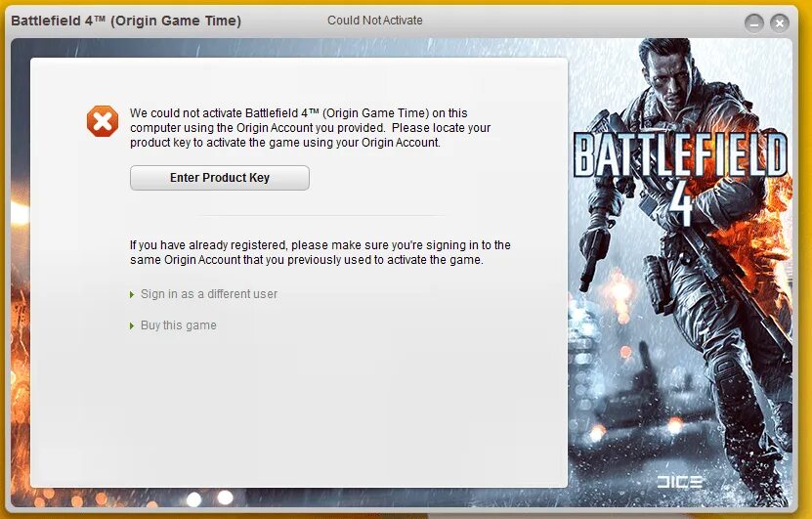Click the 'Could Not Activate' title text
This screenshot has height=519, width=812.
tap(375, 21)
